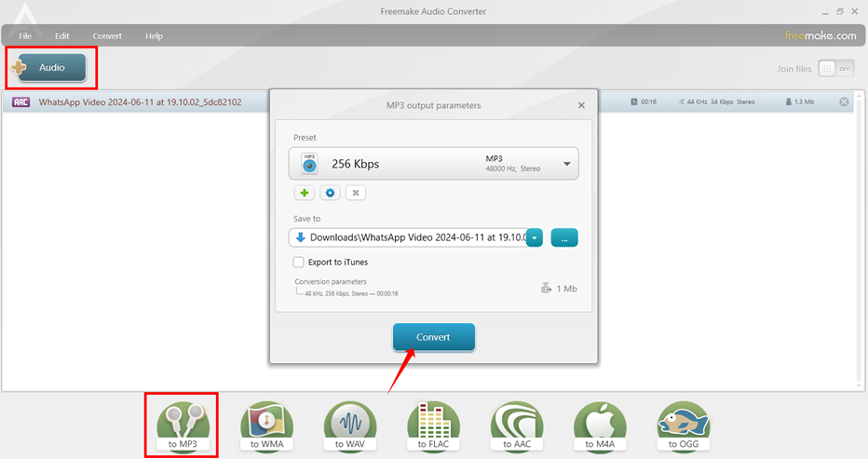Close the Freemake Audio Converter window
Screen dimensions: 868x459
pyautogui.click(x=855, y=11)
